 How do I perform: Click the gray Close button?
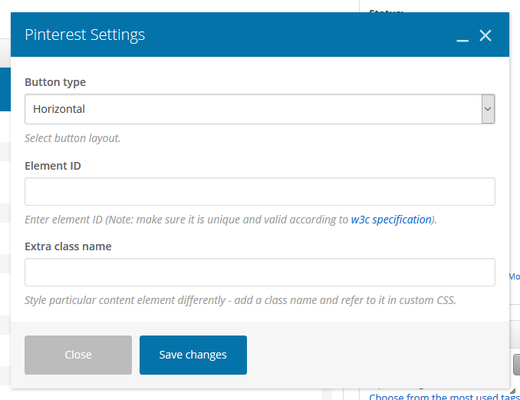[x=78, y=355]
